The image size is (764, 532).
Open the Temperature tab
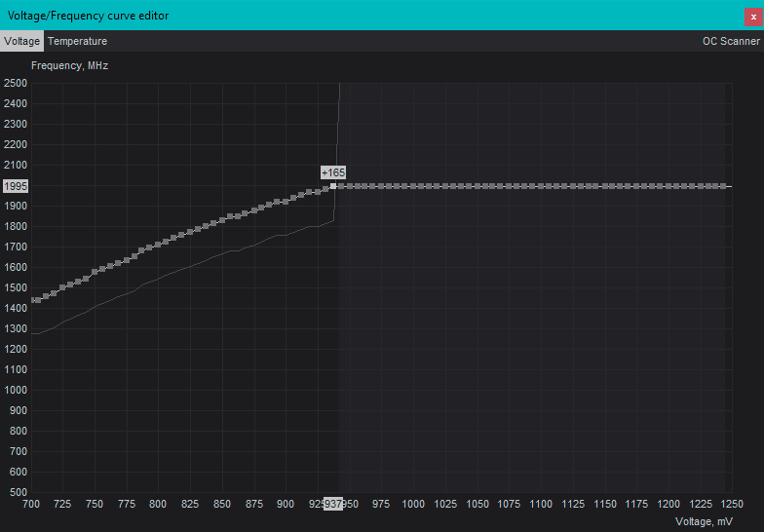(x=78, y=41)
